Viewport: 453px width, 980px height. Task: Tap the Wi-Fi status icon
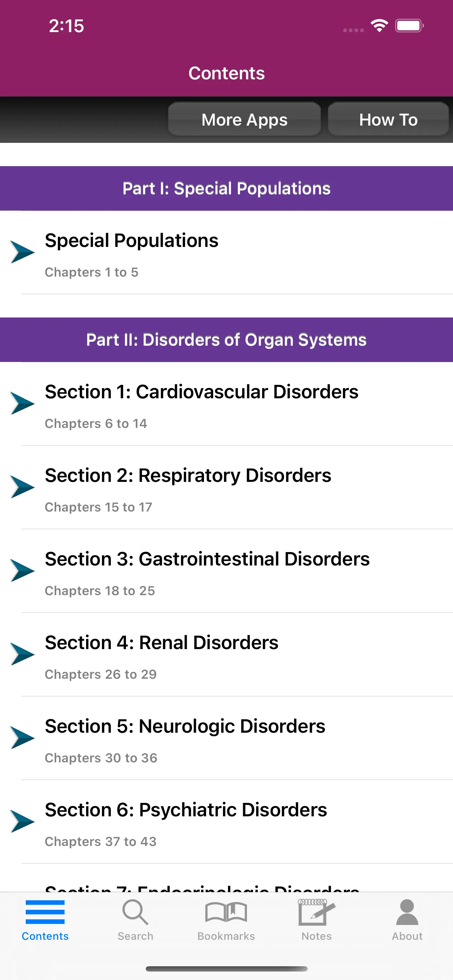pos(379,26)
